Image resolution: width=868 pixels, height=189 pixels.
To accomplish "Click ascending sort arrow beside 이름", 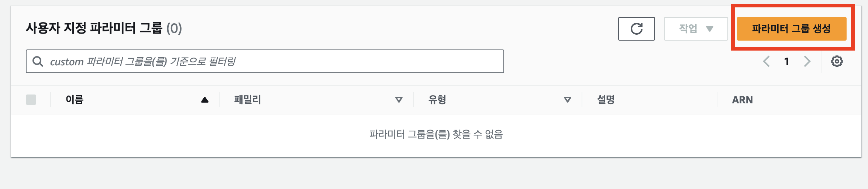I will tap(205, 100).
